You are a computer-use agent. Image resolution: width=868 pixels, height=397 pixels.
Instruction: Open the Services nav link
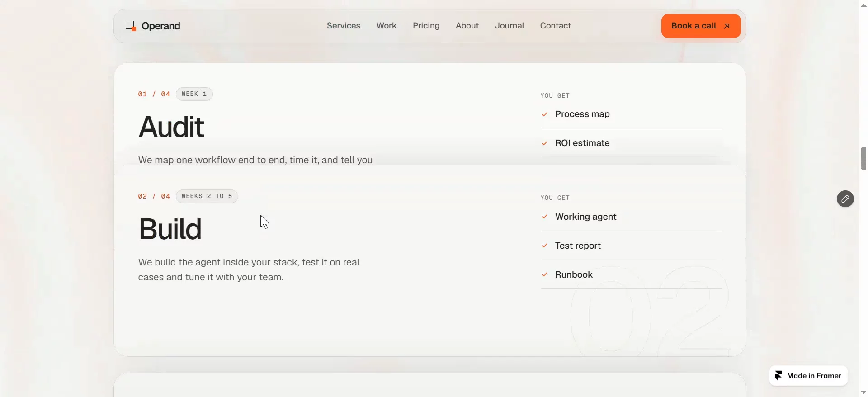344,26
